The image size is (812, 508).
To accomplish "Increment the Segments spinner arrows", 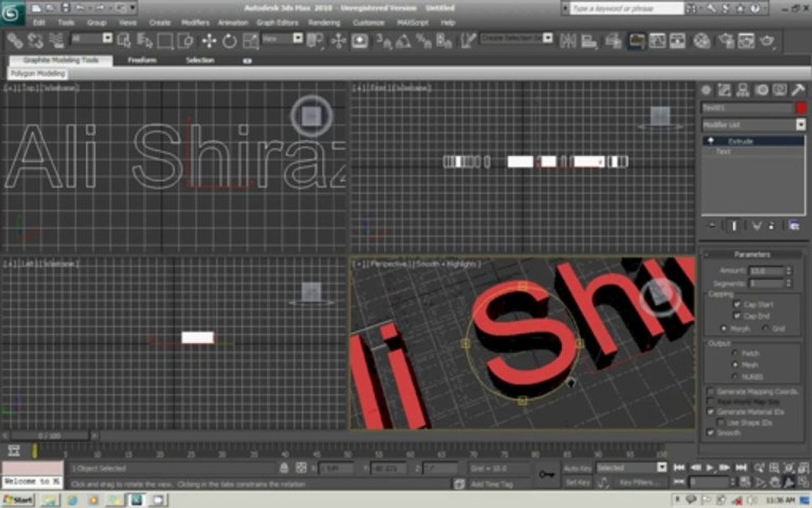I will point(789,281).
